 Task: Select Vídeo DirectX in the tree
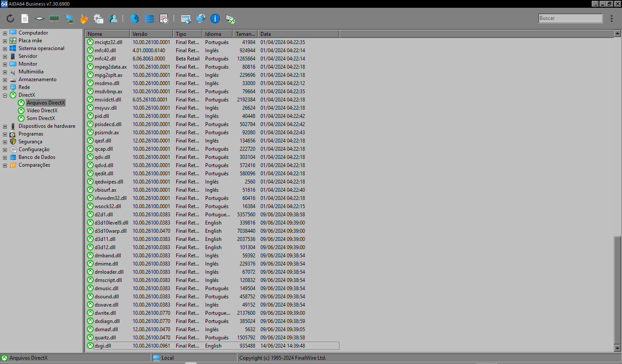click(x=42, y=111)
